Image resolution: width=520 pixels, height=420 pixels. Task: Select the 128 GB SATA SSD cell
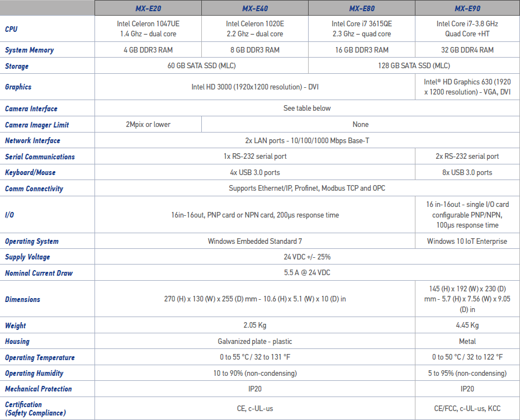[x=414, y=65]
